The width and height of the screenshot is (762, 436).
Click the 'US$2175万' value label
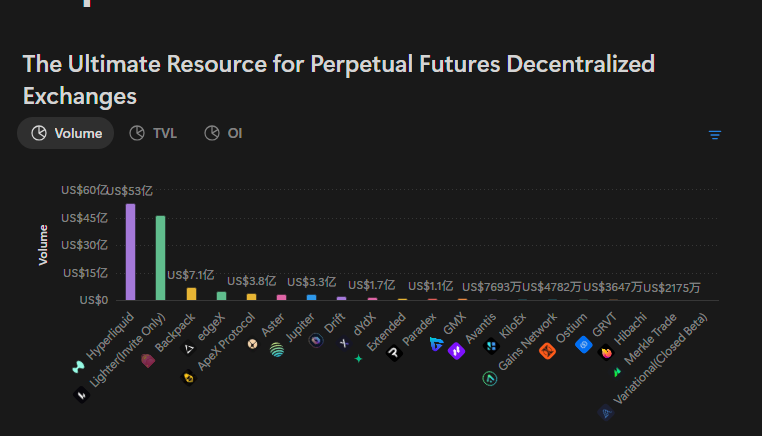click(x=672, y=288)
